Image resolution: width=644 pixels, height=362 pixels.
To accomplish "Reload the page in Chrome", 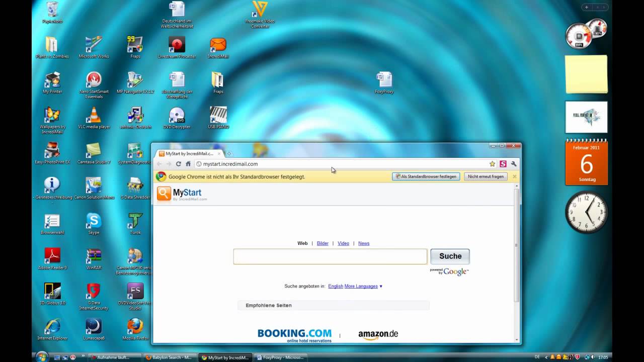I will tap(178, 164).
